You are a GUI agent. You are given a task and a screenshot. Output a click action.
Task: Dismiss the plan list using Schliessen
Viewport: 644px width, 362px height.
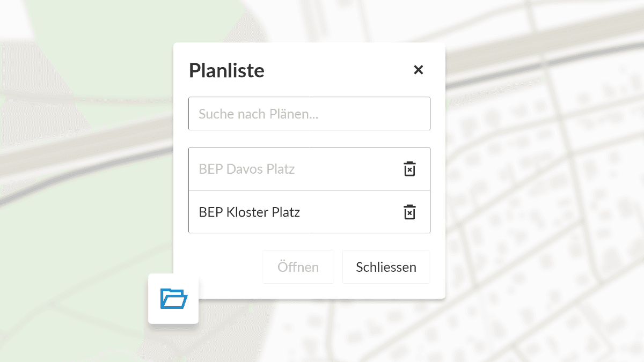386,267
